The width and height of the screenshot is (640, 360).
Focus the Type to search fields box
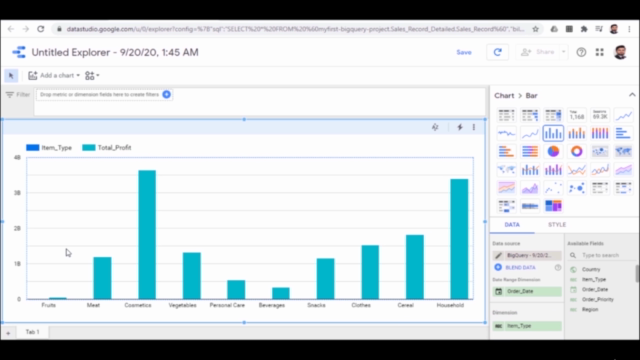pyautogui.click(x=601, y=256)
